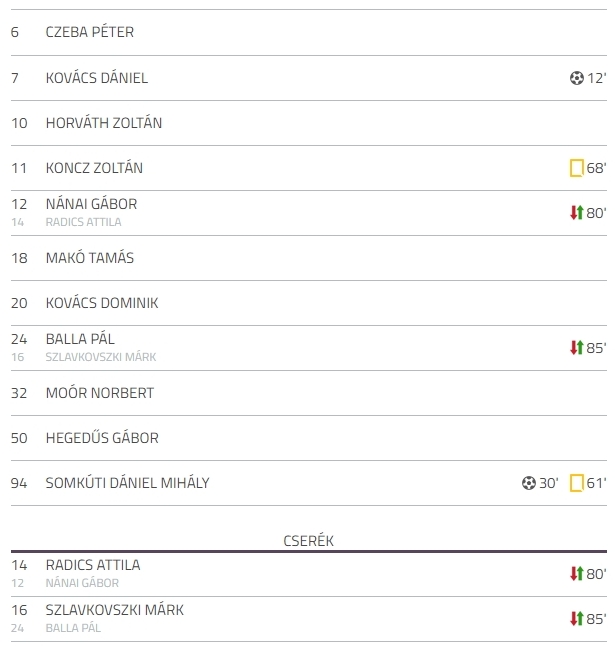
Task: Open Hegedűs Gábor player entry
Action: point(102,438)
